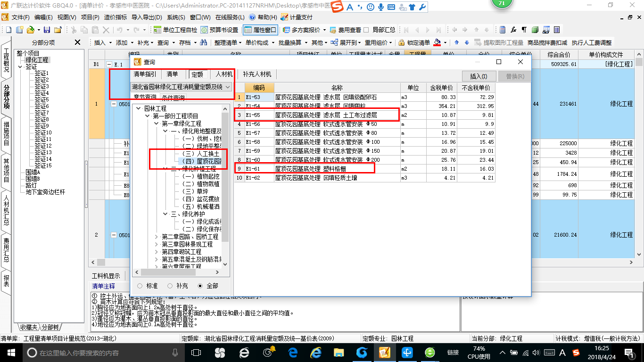Screen dimensions: 644x362
Task: Open 多方案报价 multi-scheme quote
Action: (x=302, y=30)
